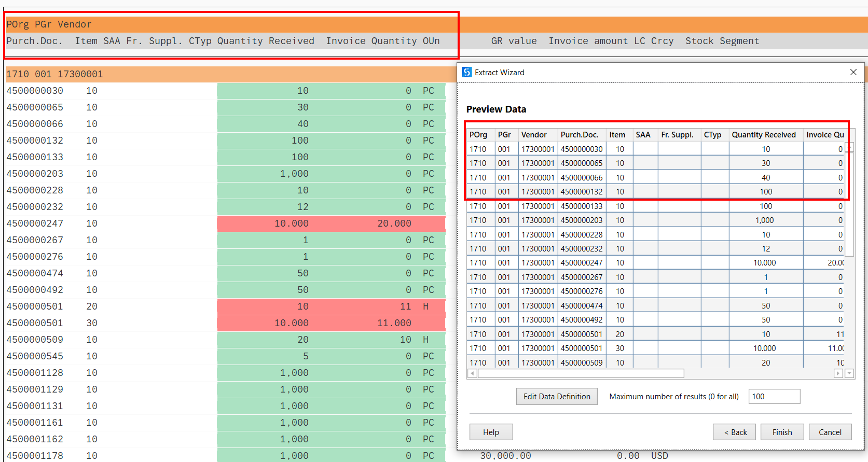Click the Vendor column header in preview
The image size is (868, 462).
point(533,135)
